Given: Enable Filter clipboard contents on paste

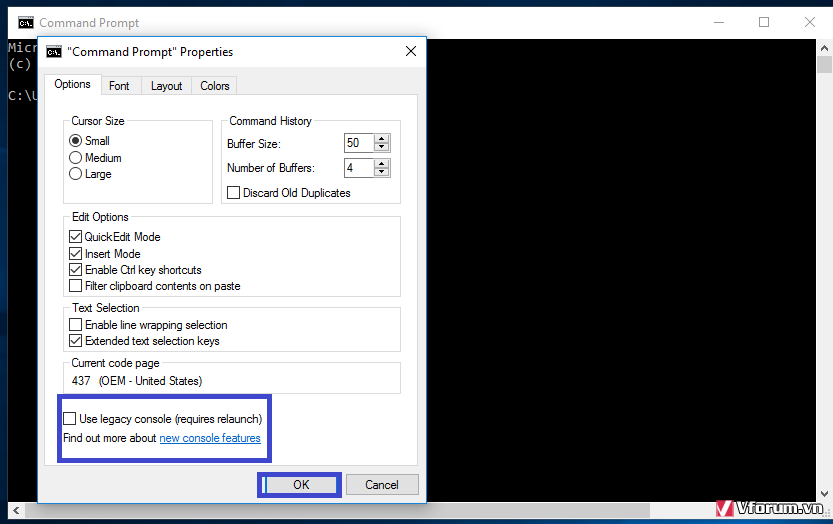Looking at the screenshot, I should pos(75,286).
